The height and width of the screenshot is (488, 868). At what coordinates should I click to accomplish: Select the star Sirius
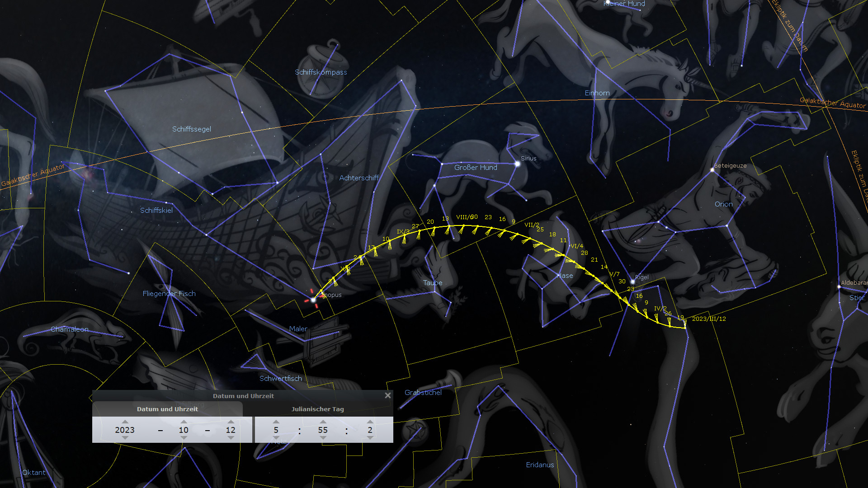tap(517, 164)
